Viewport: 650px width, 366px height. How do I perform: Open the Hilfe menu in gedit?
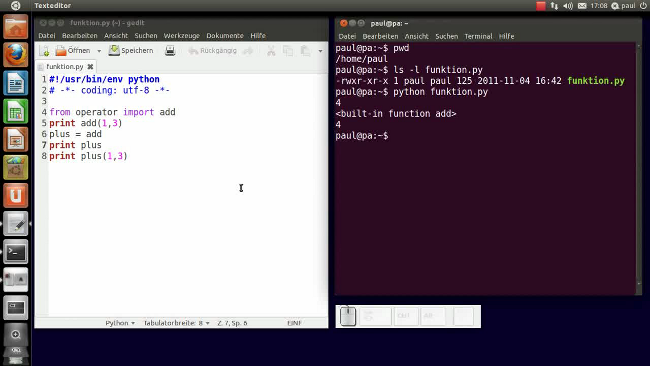pos(258,36)
